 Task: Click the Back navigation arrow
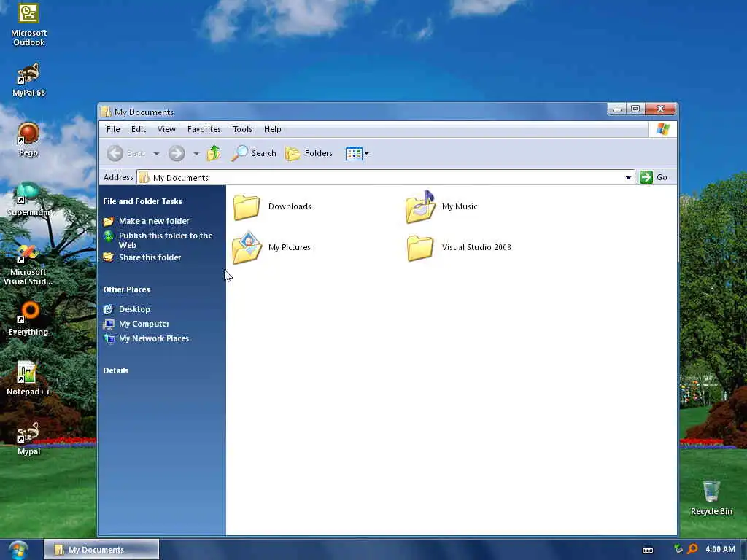(x=115, y=153)
